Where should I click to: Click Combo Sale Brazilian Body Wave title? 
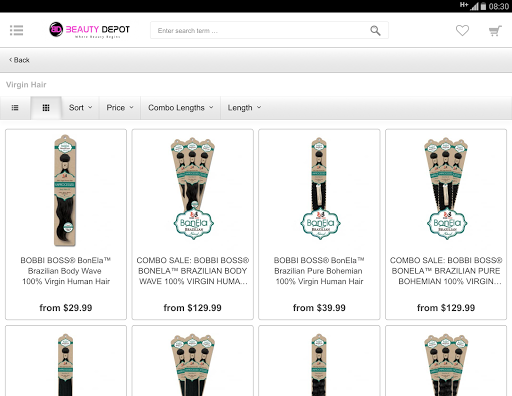point(193,271)
